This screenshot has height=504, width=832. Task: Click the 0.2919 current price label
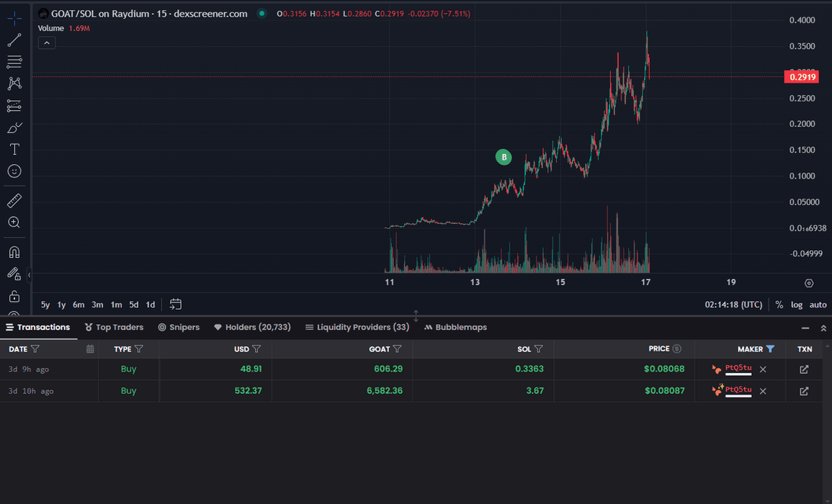801,77
